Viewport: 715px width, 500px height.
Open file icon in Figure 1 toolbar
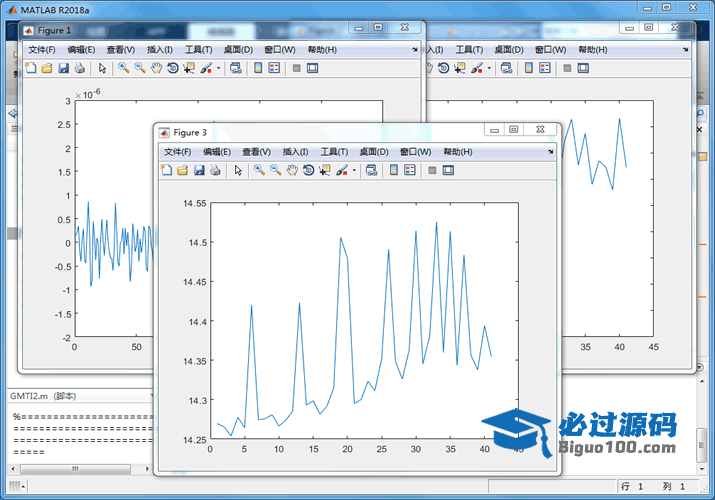point(46,69)
